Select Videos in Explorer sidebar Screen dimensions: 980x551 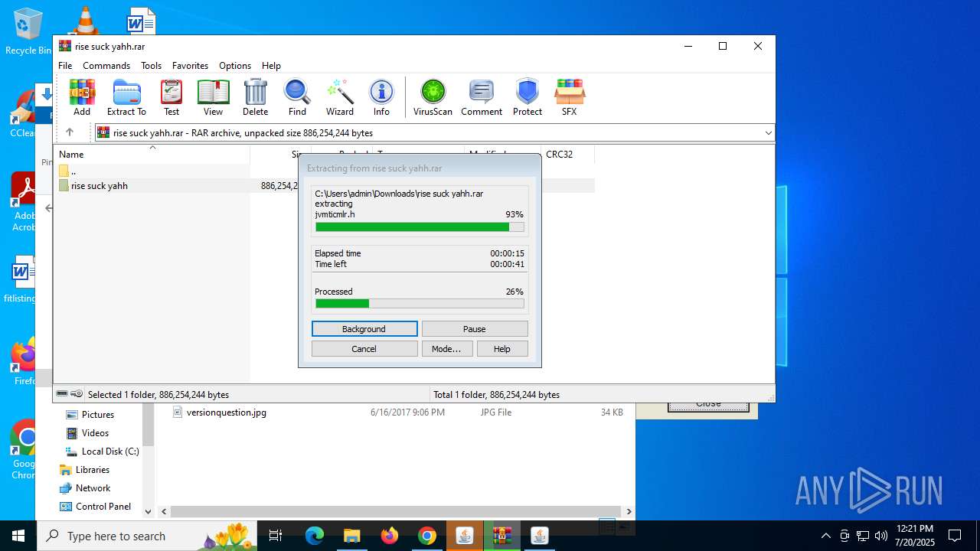pyautogui.click(x=95, y=432)
